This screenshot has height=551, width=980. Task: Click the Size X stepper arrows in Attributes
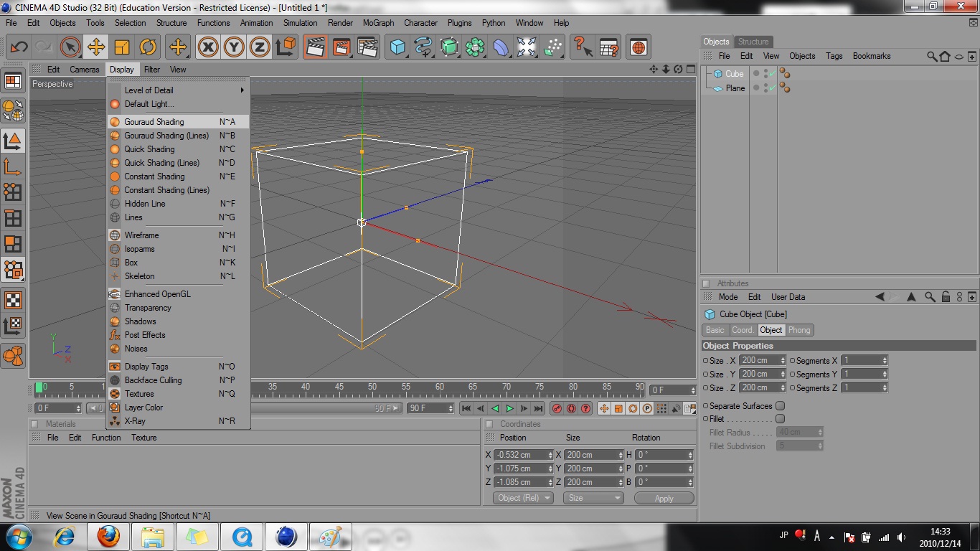click(783, 361)
